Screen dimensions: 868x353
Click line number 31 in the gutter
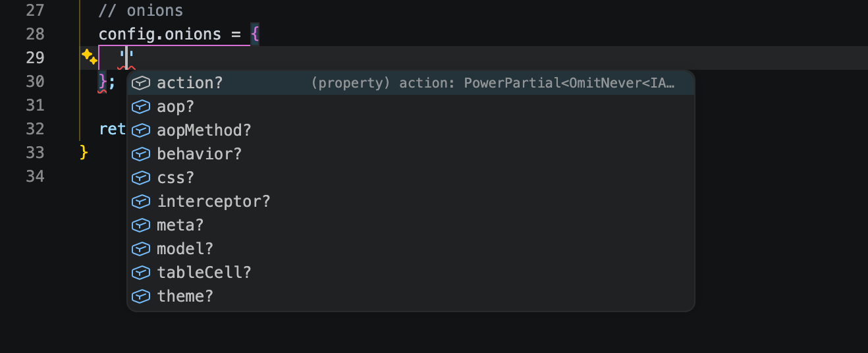click(34, 105)
